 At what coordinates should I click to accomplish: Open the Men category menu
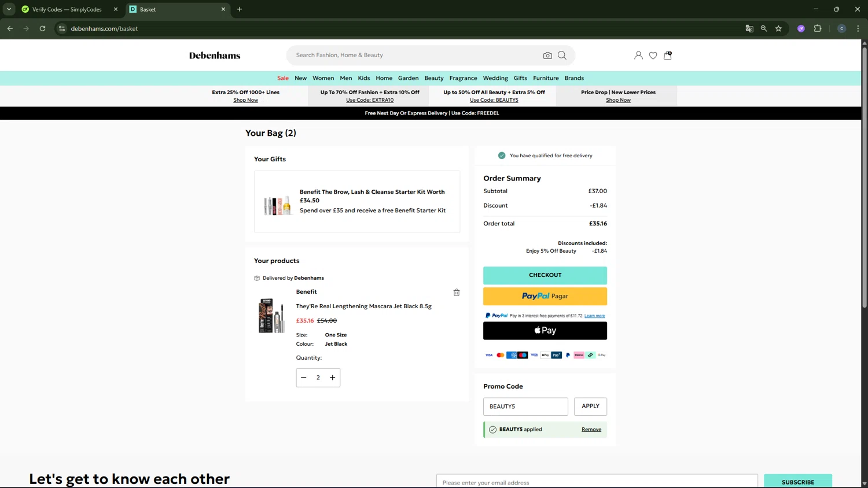pyautogui.click(x=346, y=78)
